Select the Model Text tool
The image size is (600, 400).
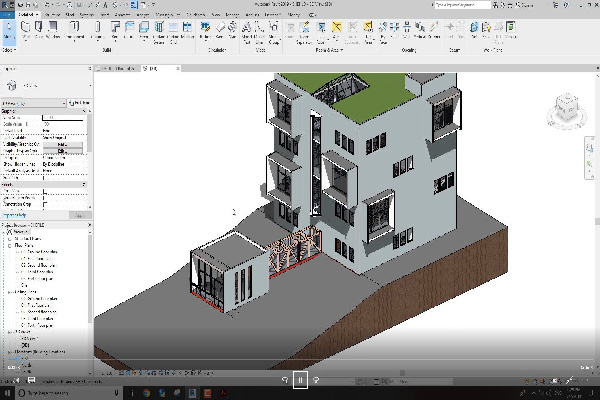click(x=246, y=32)
